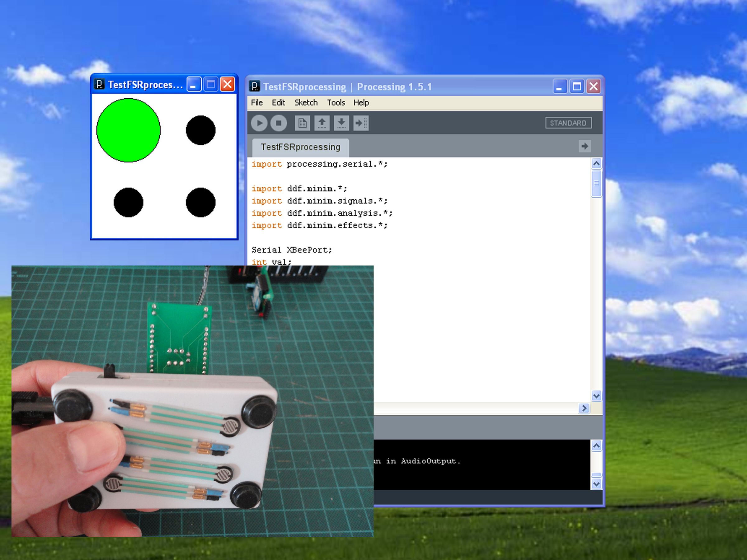Click the Open sketch up-arrow icon
Viewport: 747px width, 560px height.
tap(322, 123)
